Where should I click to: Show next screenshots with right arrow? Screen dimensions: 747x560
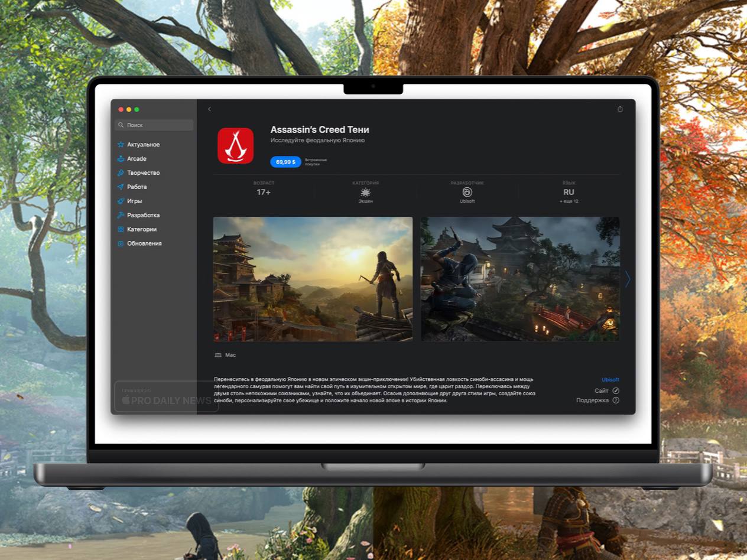point(628,279)
